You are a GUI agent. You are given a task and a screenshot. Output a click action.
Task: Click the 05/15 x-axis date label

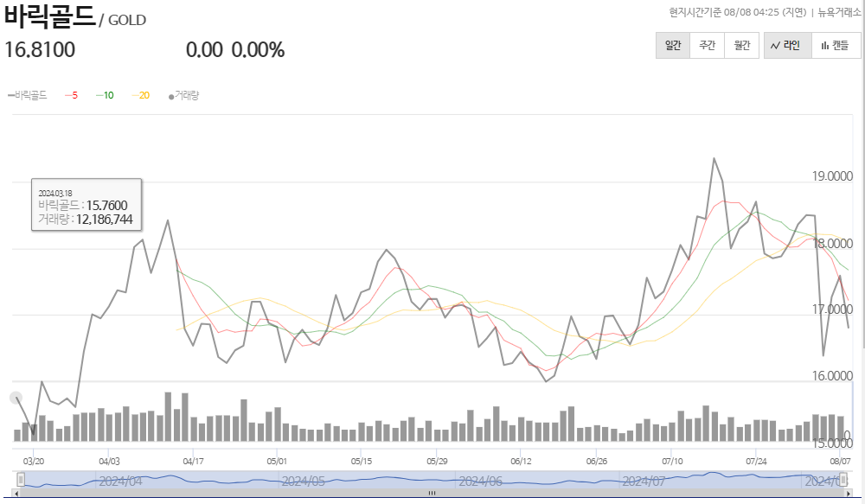(362, 461)
